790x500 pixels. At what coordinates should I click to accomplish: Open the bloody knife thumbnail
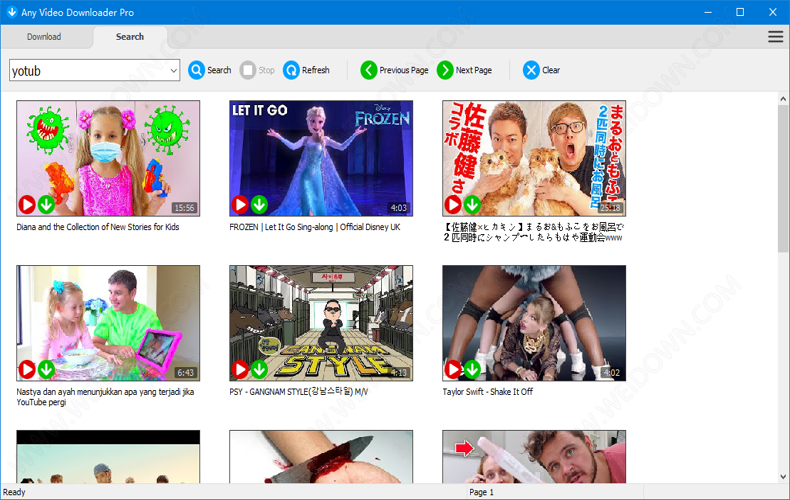point(321,457)
